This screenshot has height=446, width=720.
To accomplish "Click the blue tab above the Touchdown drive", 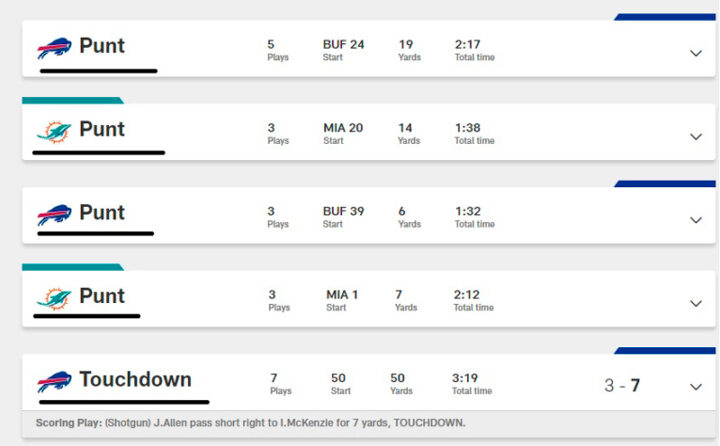I will (x=664, y=350).
